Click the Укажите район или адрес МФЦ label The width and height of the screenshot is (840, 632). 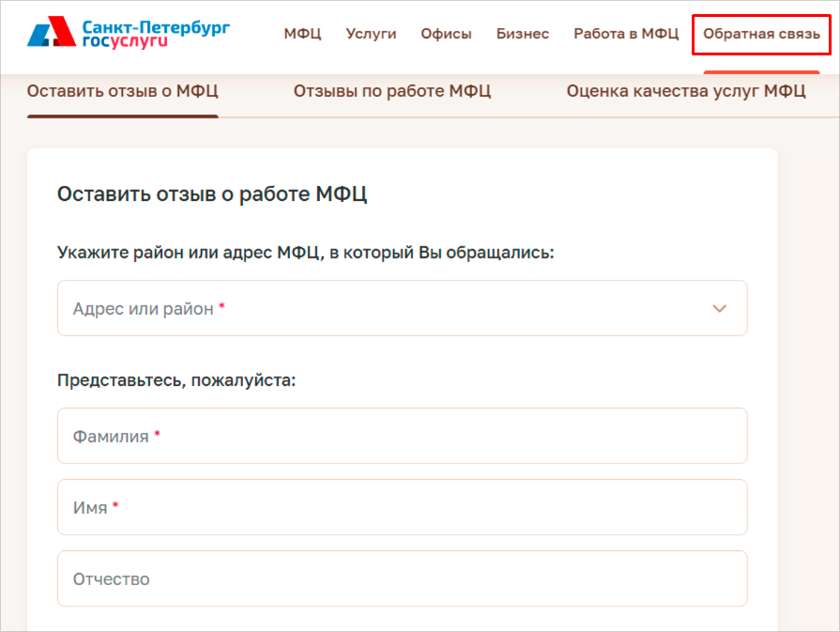[306, 253]
